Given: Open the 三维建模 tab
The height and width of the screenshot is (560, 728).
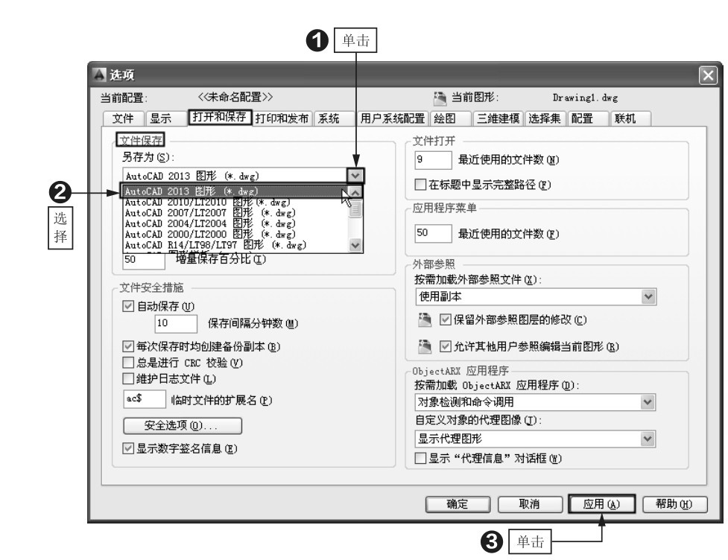Looking at the screenshot, I should coord(498,118).
